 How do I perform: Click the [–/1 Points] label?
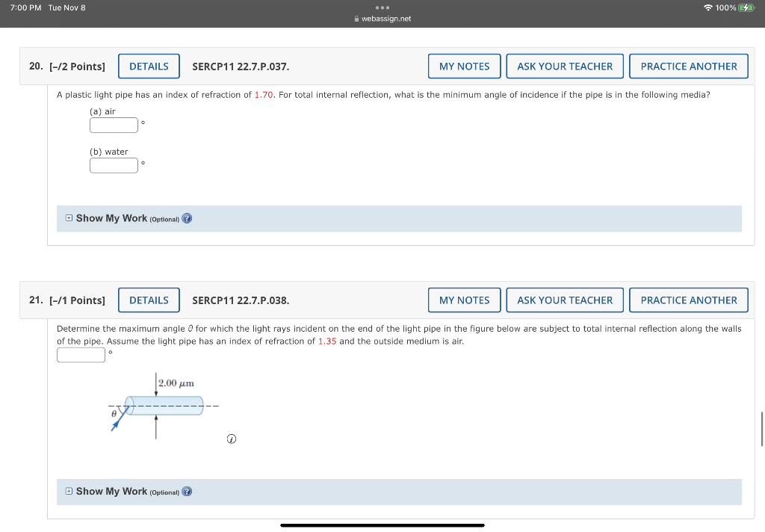click(x=77, y=300)
